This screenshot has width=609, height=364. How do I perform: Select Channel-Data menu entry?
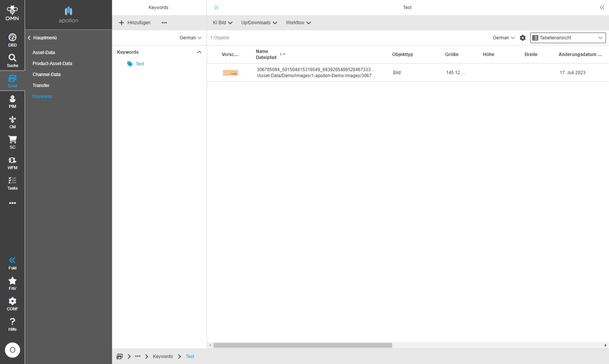coord(47,75)
